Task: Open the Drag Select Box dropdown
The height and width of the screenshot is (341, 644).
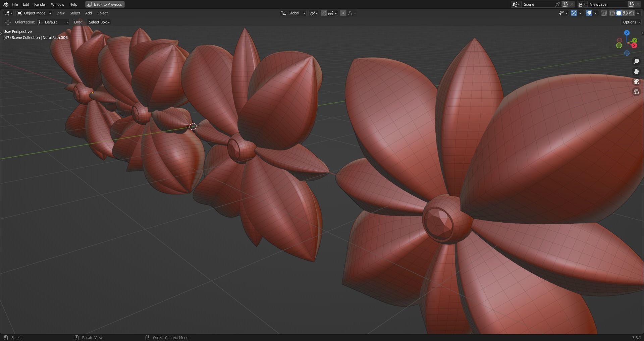Action: point(99,22)
